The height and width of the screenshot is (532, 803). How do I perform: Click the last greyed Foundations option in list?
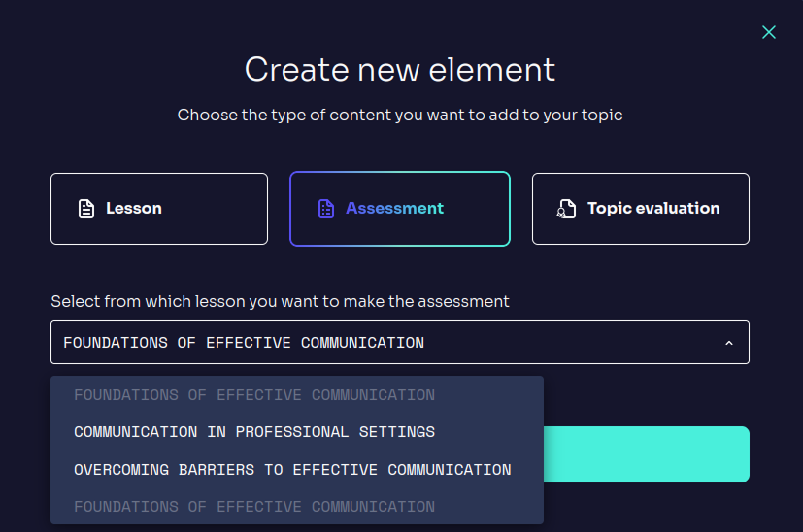[254, 507]
